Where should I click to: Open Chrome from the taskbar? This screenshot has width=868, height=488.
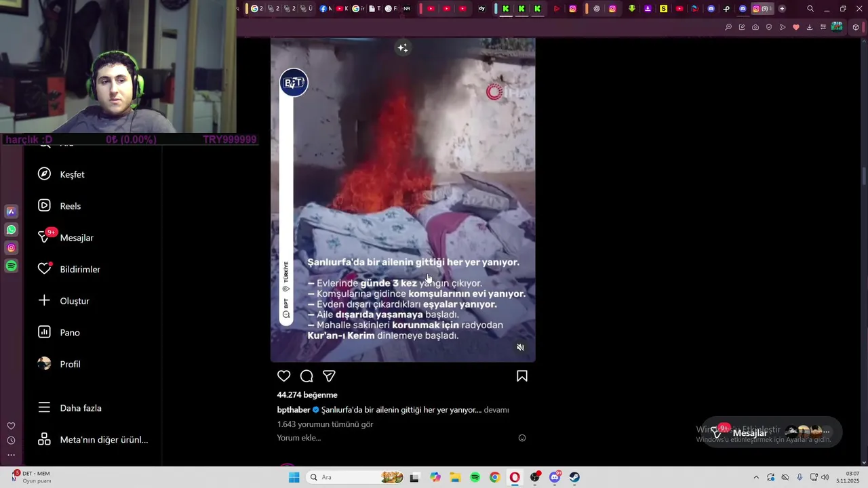coord(494,477)
